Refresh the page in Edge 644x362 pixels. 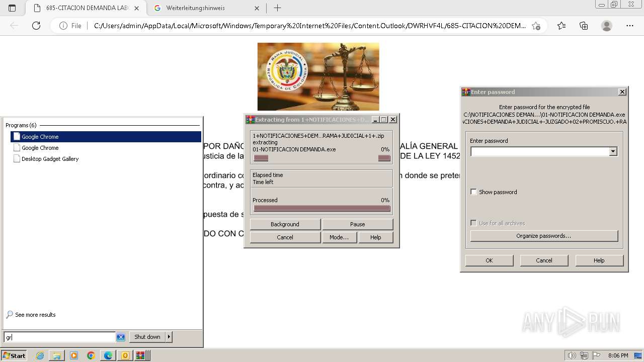click(x=36, y=26)
